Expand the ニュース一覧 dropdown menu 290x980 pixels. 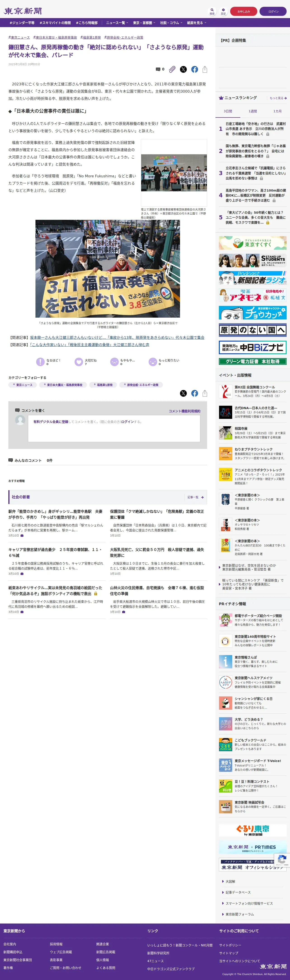click(117, 23)
